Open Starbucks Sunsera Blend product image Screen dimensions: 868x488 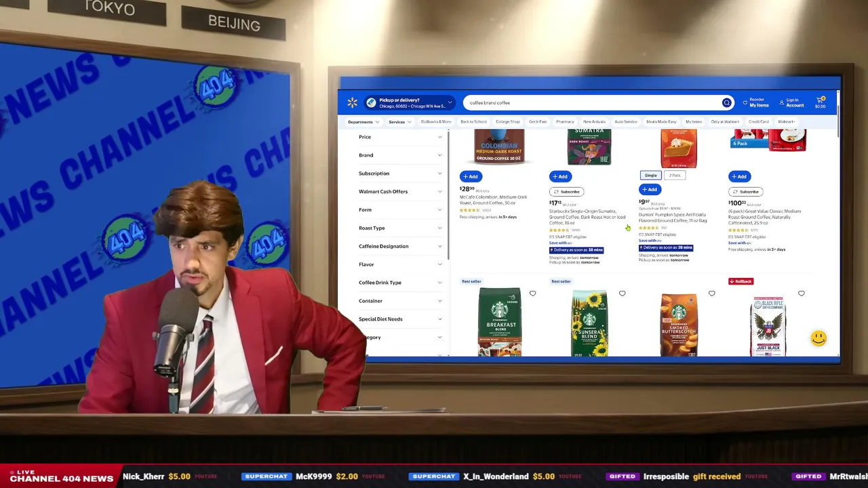589,323
